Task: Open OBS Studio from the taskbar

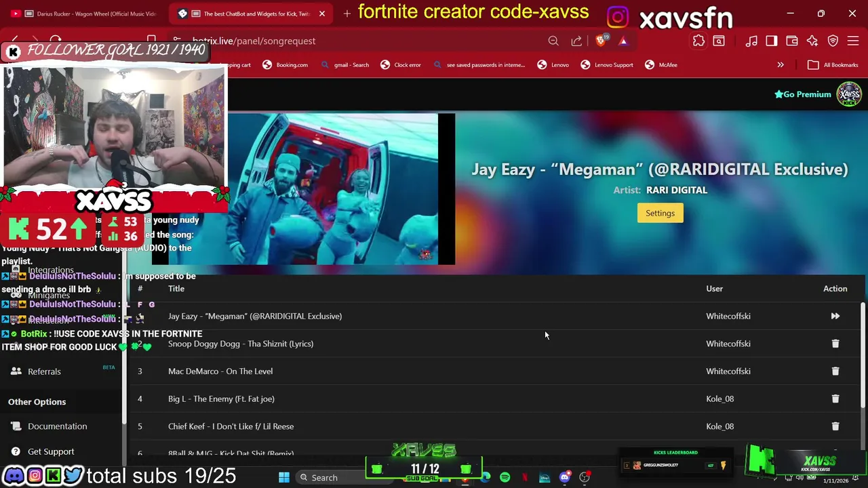Action: (x=585, y=477)
